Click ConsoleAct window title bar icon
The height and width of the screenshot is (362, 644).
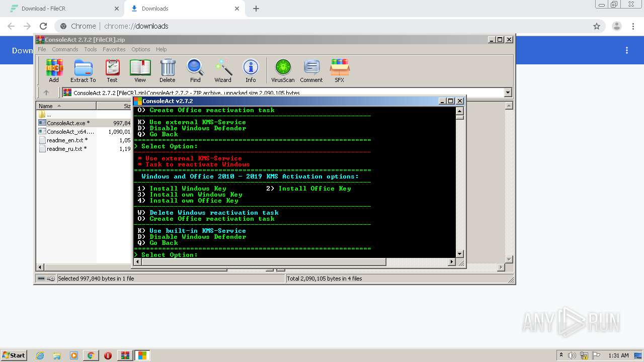click(137, 101)
